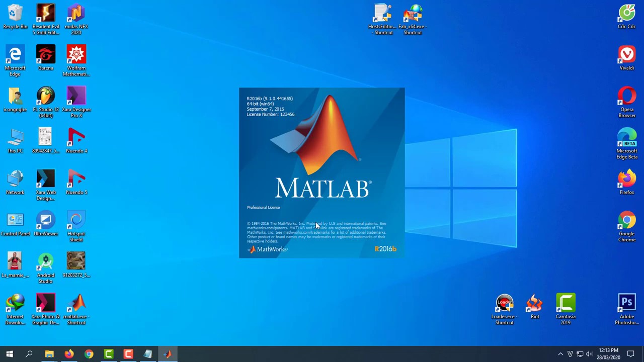Select Loader.exe Shortcut desktop icon
The height and width of the screenshot is (362, 644).
504,310
